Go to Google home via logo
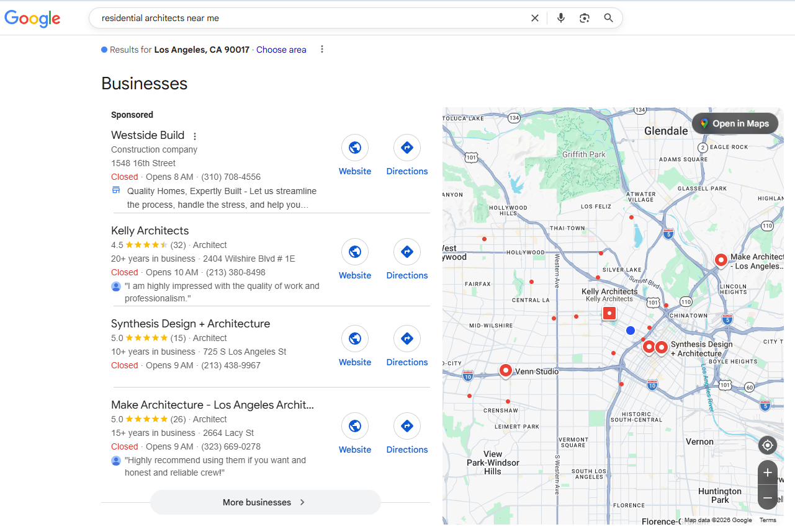 tap(32, 19)
